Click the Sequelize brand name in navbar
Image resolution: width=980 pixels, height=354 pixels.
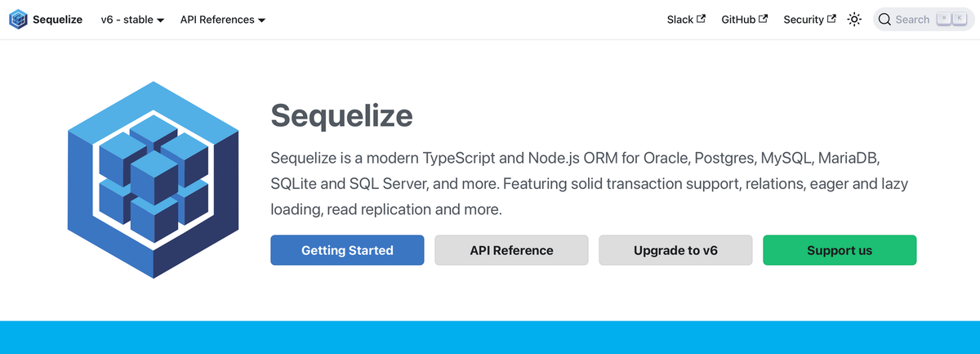57,20
